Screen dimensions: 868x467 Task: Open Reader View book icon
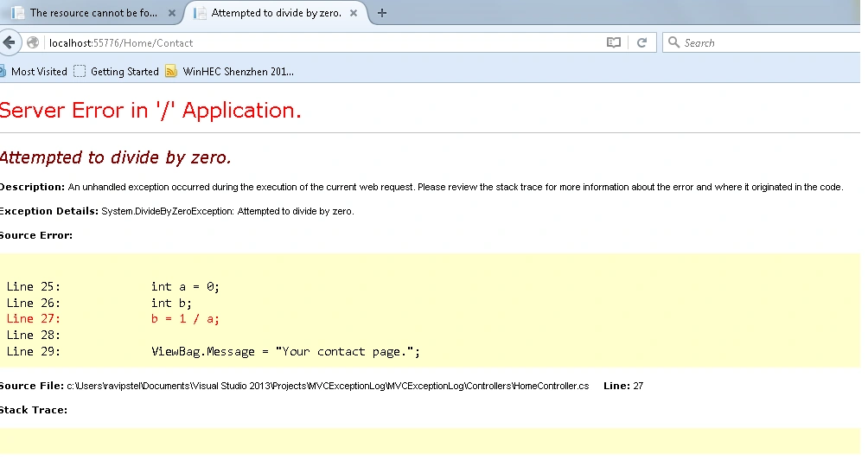point(613,42)
